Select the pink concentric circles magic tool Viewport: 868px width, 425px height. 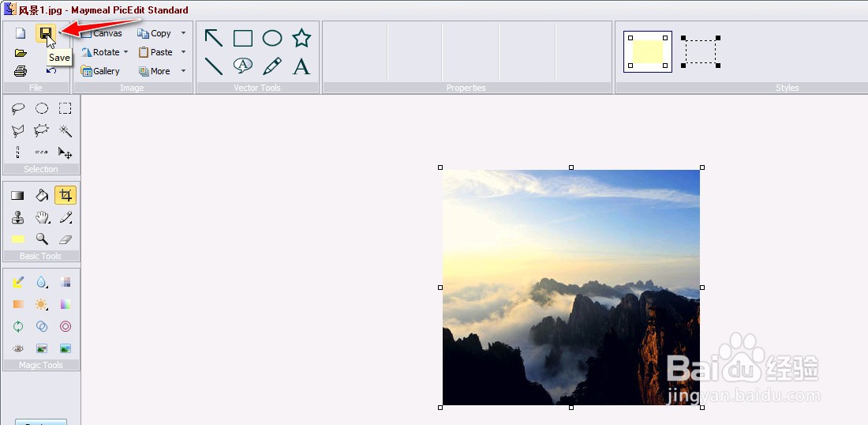[65, 326]
